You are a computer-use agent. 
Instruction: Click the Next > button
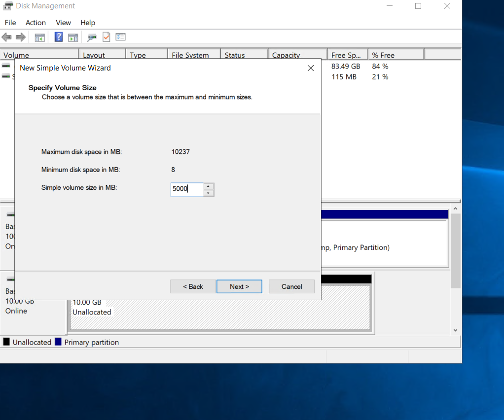point(240,286)
